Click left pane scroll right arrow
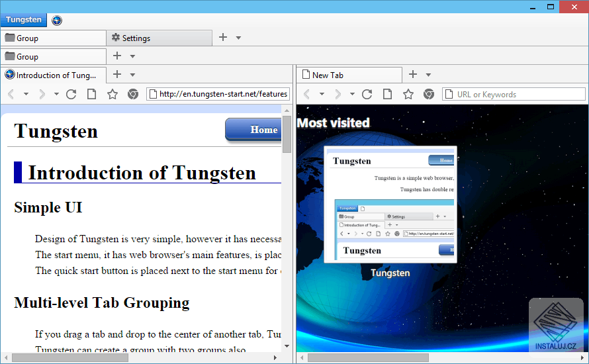The height and width of the screenshot is (364, 589). click(275, 357)
